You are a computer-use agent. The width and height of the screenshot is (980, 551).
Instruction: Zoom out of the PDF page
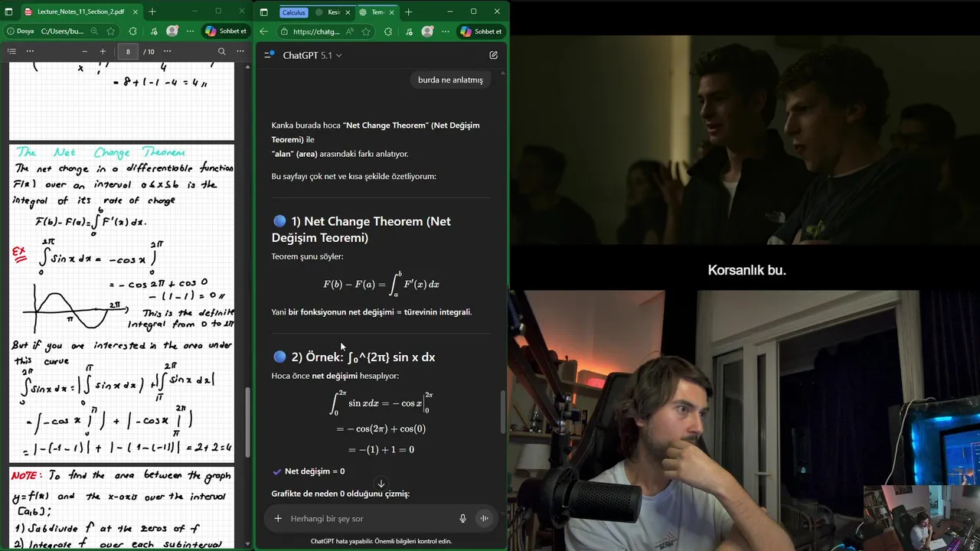84,51
